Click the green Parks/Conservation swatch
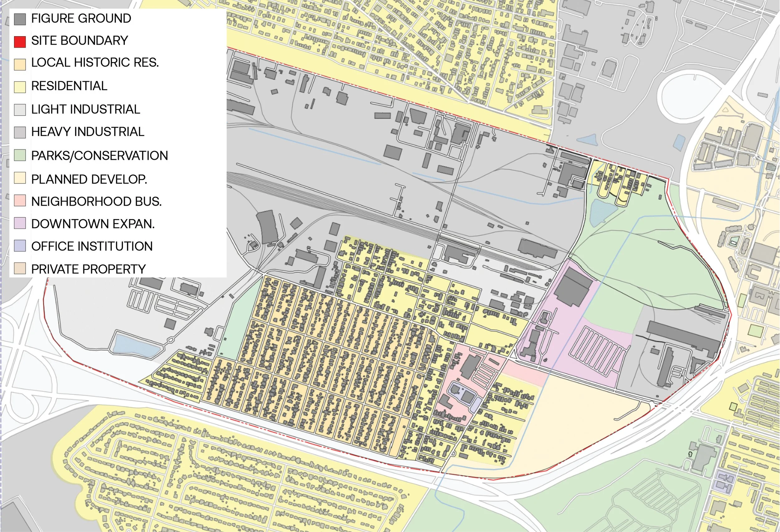Screen dimensions: 780x532 [x=20, y=155]
